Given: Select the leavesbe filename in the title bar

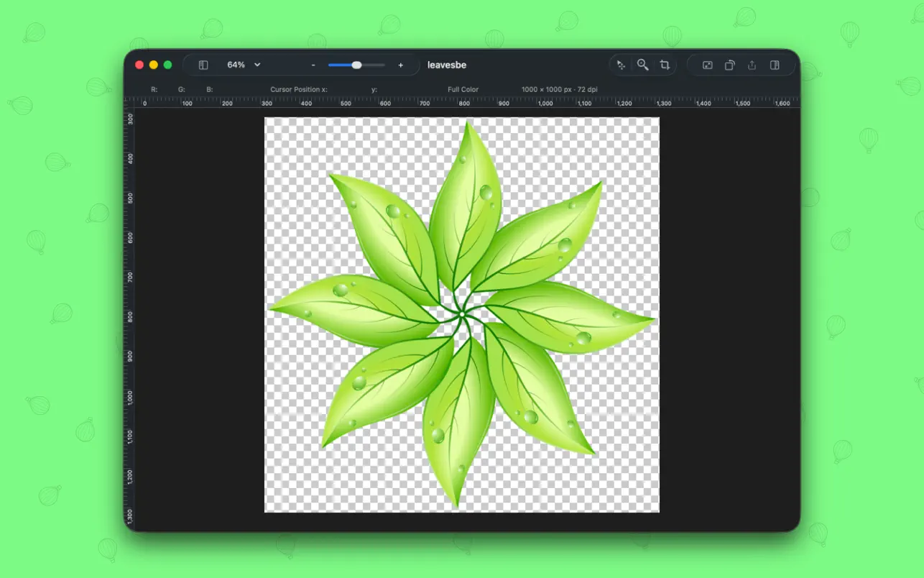Looking at the screenshot, I should click(x=446, y=65).
